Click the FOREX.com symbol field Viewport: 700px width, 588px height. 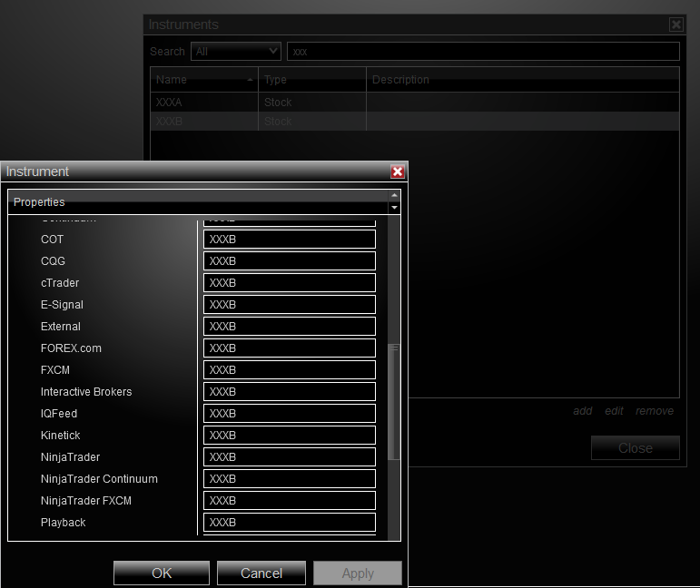click(290, 348)
